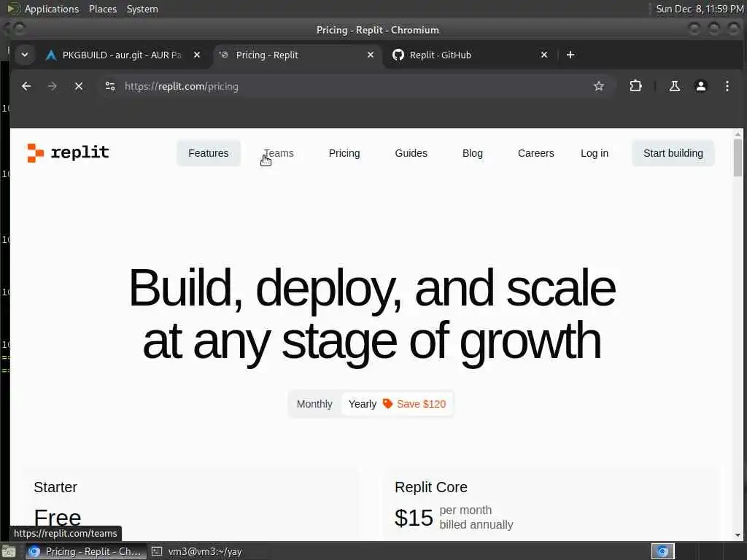
Task: Click the clock showing Sun Dec 8
Action: [700, 9]
